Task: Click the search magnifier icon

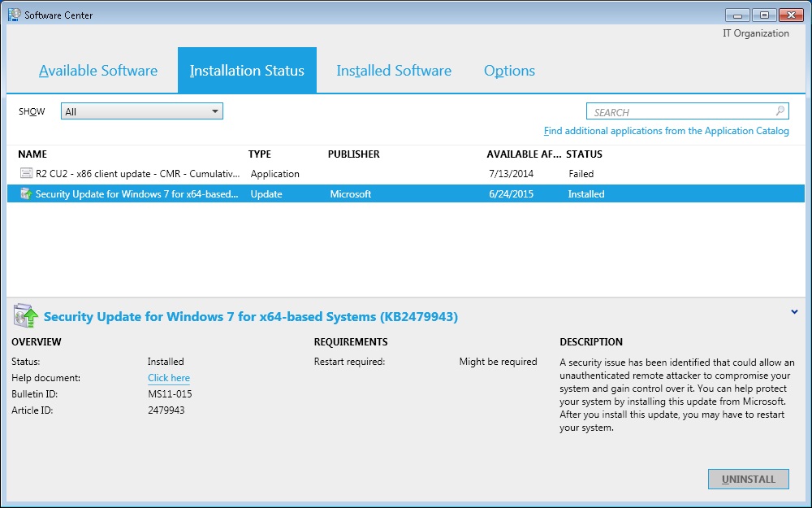Action: click(780, 112)
